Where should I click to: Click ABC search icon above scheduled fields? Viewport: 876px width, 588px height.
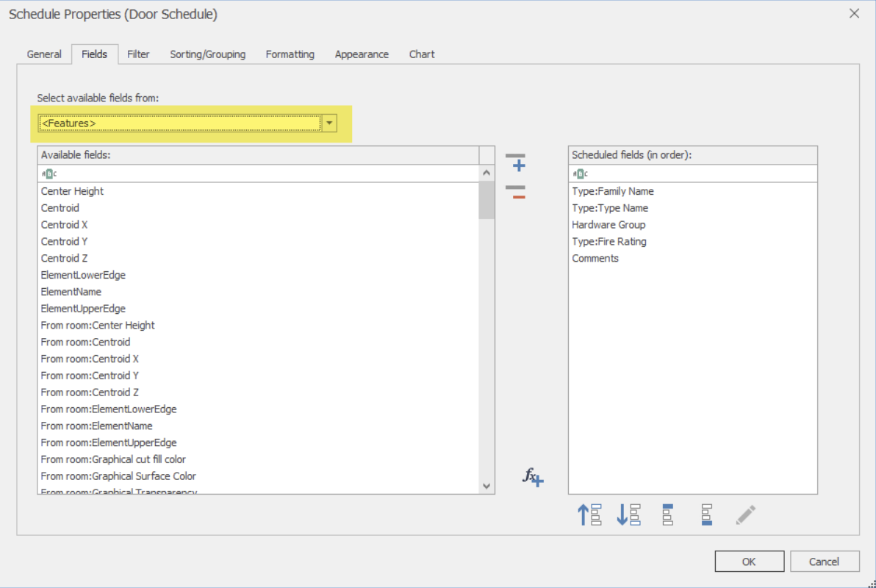click(x=580, y=173)
